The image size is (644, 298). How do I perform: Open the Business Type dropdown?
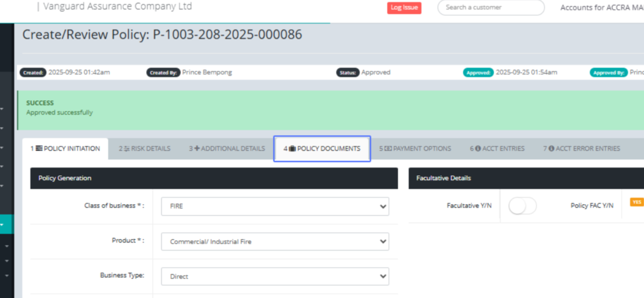click(x=275, y=277)
